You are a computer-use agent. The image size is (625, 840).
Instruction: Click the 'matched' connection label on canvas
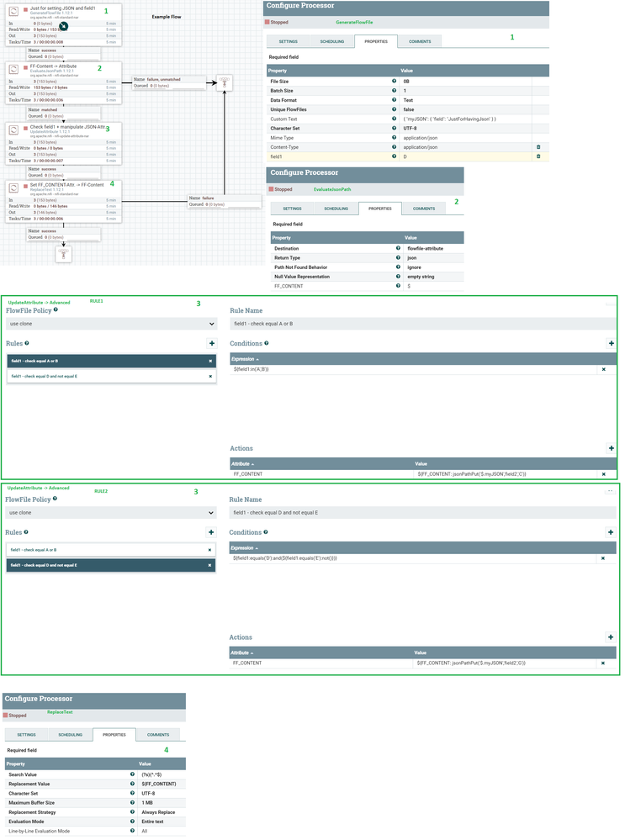63,113
